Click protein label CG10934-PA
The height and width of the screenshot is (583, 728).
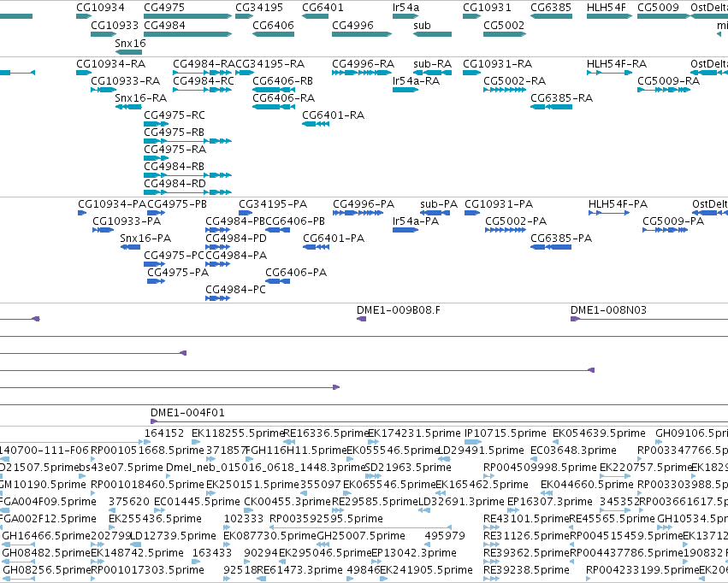click(x=112, y=204)
